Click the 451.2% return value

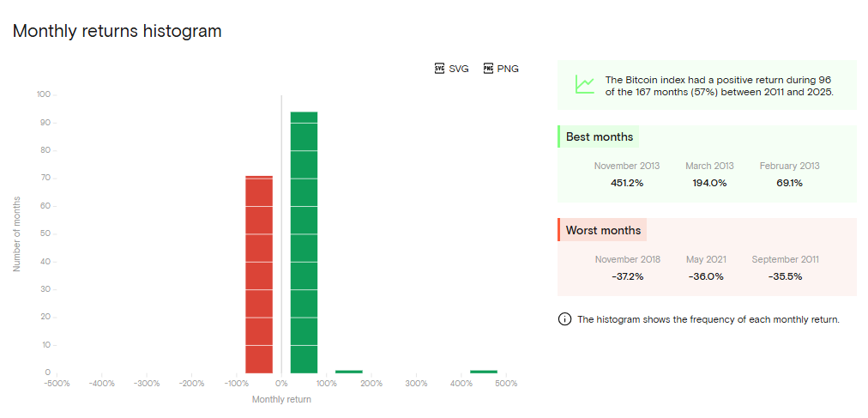point(627,183)
